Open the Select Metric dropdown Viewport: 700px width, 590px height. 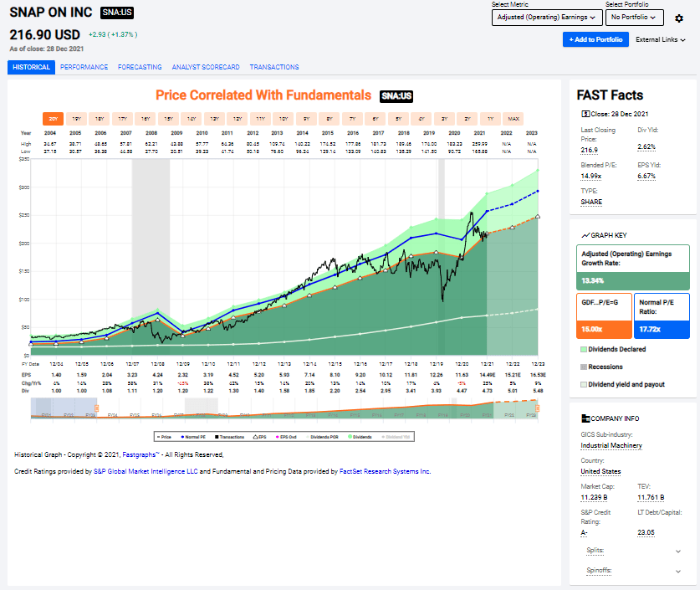click(x=547, y=18)
